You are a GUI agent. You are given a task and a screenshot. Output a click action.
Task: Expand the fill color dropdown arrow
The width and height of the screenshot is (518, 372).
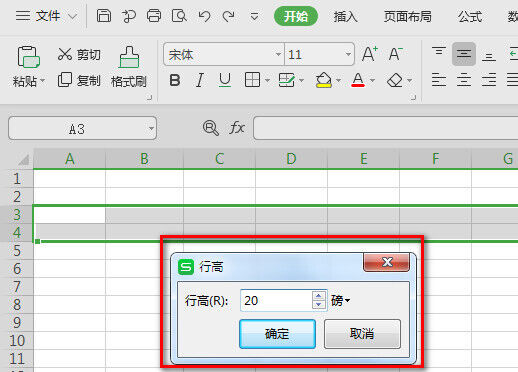click(338, 80)
